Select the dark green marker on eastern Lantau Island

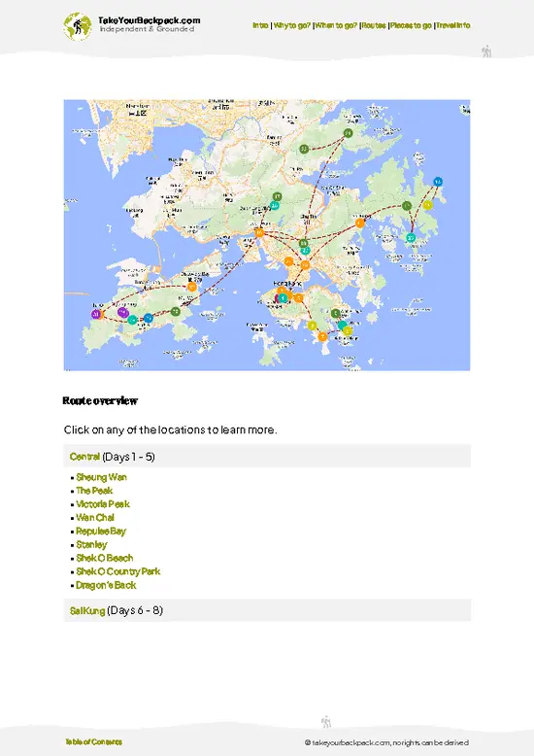176,312
